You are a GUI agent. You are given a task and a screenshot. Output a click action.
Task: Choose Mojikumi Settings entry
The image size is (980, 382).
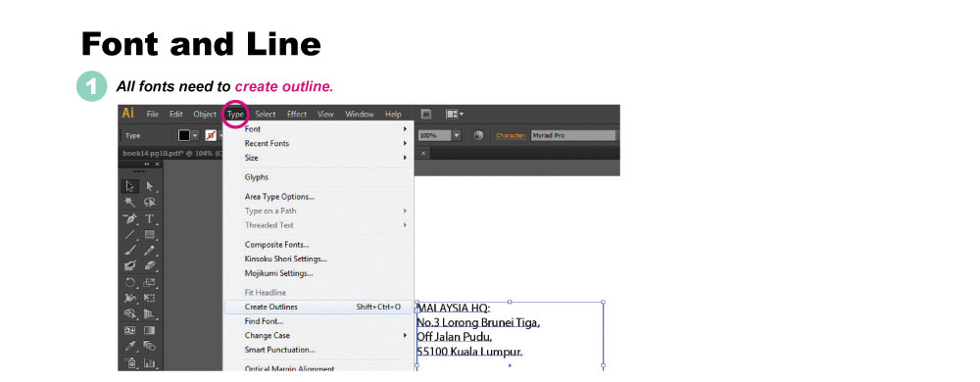point(318,273)
